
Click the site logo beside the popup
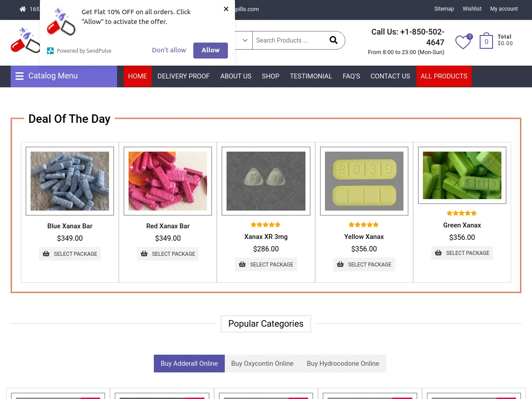point(25,40)
